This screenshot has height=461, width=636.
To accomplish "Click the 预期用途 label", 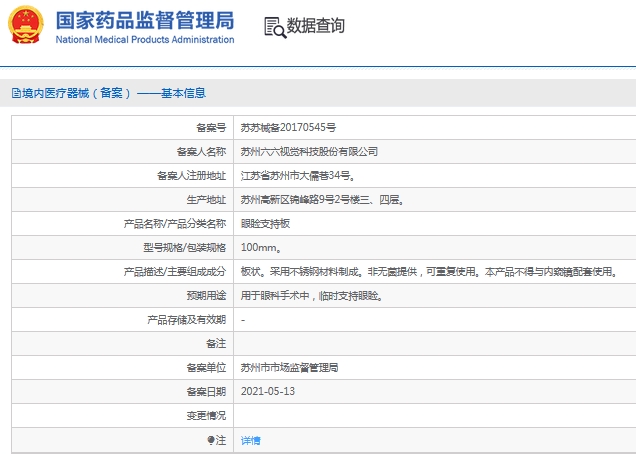I will 206,296.
